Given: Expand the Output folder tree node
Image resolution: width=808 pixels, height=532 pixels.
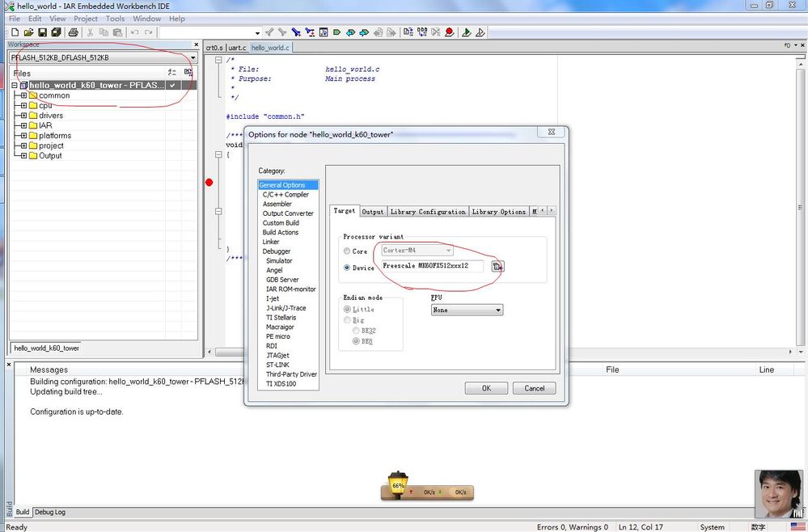Looking at the screenshot, I should point(23,155).
